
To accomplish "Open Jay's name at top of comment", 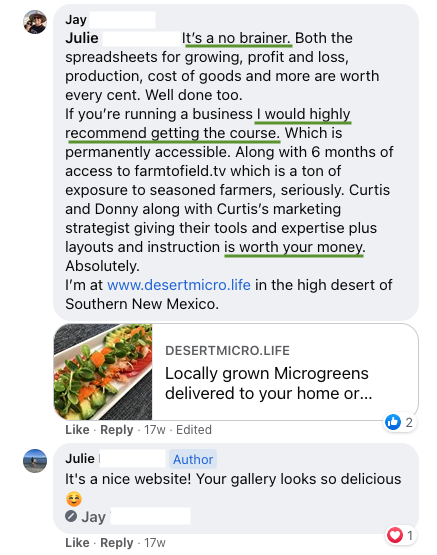I will (x=76, y=19).
